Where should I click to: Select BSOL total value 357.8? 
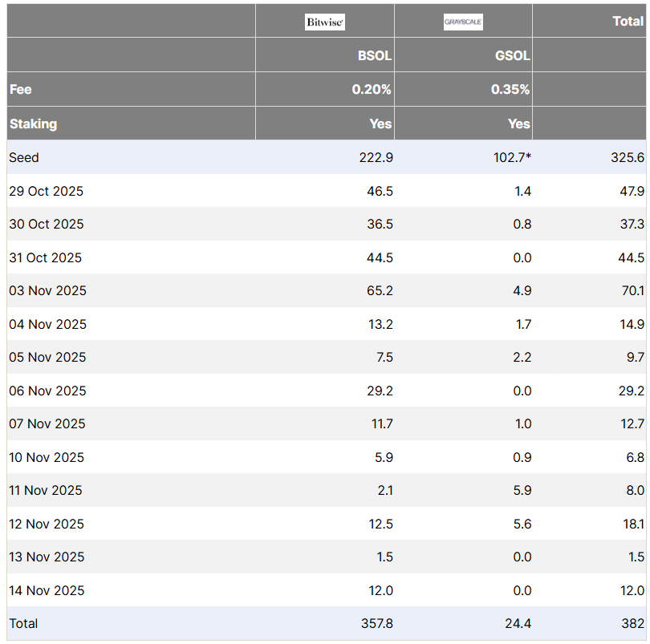(x=376, y=623)
